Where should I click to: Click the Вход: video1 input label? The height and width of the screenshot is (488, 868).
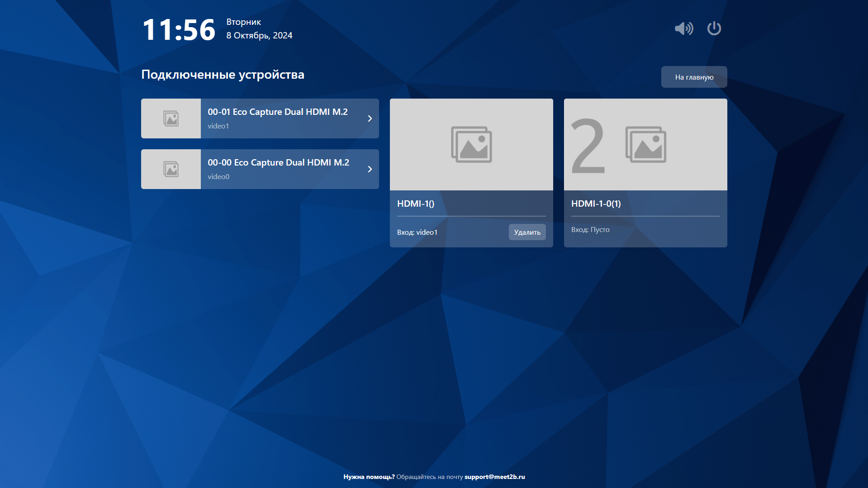point(417,232)
